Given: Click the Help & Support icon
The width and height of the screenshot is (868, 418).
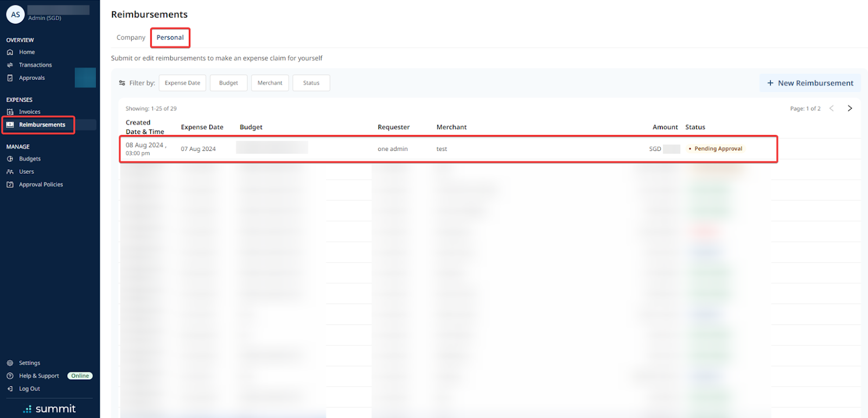Looking at the screenshot, I should coord(10,376).
